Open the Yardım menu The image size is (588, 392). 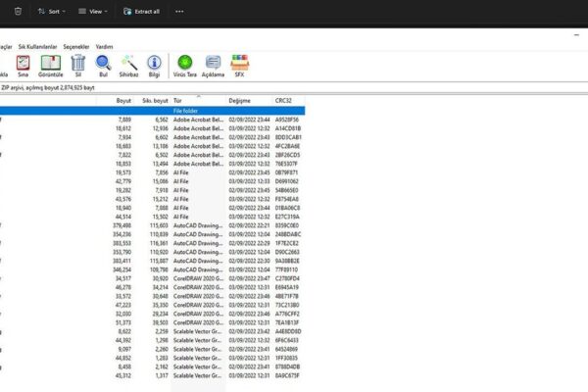pos(104,46)
